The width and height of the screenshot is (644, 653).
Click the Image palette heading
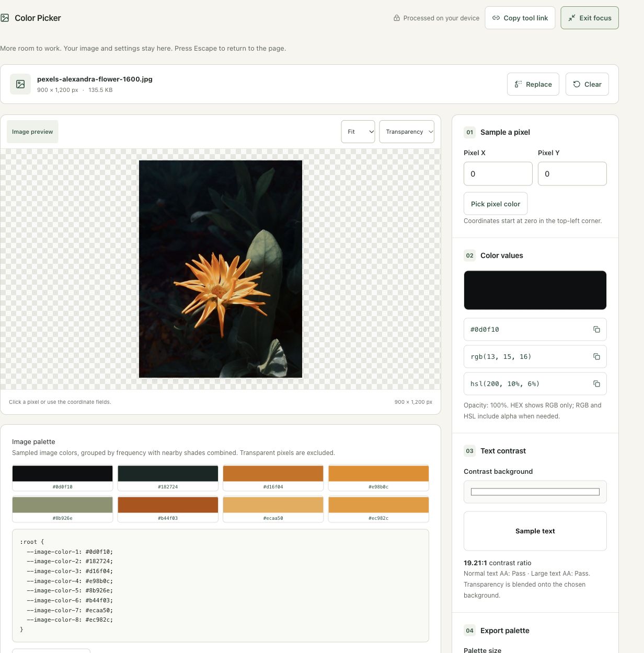coord(33,441)
